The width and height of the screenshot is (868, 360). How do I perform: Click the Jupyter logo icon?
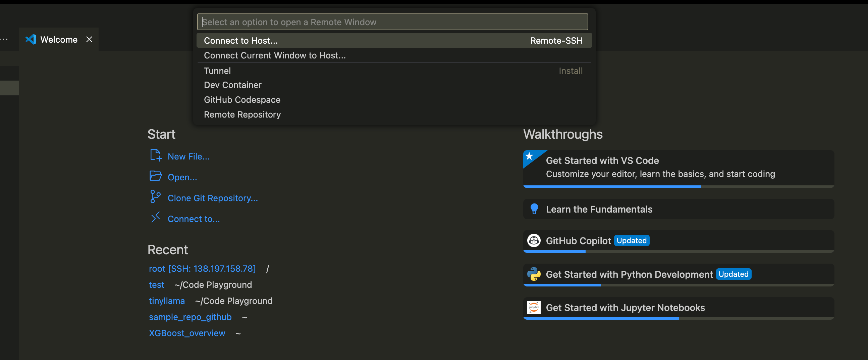(534, 308)
